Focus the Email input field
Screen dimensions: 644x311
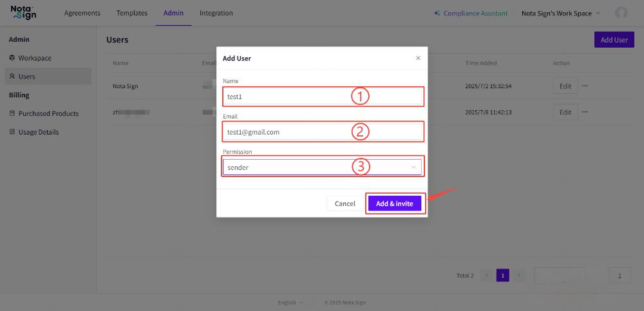(287, 132)
